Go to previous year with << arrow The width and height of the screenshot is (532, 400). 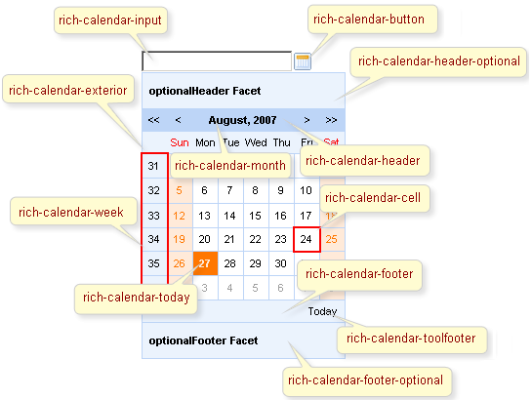pos(153,120)
